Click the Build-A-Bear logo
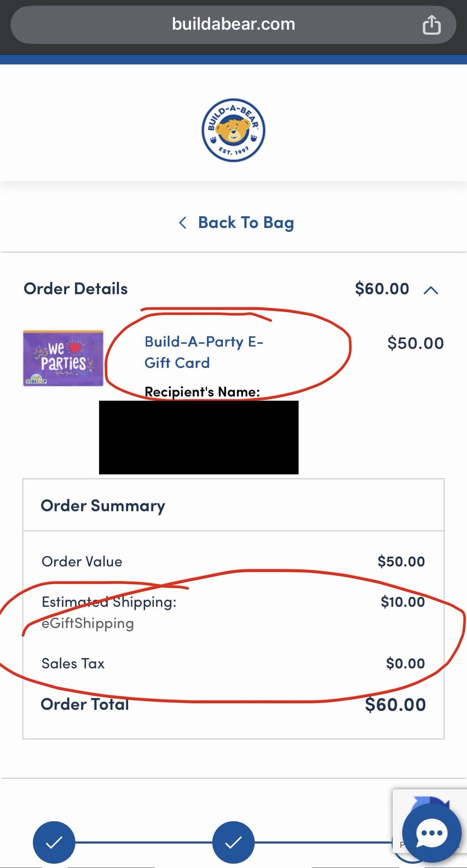Viewport: 467px width, 868px height. click(233, 130)
